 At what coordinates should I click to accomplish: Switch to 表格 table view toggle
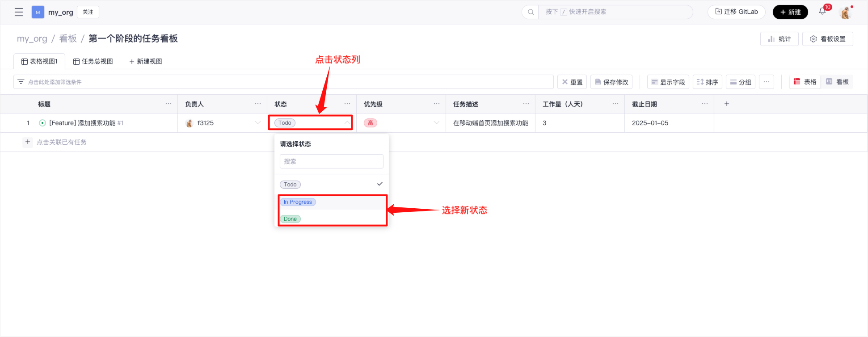pyautogui.click(x=805, y=82)
